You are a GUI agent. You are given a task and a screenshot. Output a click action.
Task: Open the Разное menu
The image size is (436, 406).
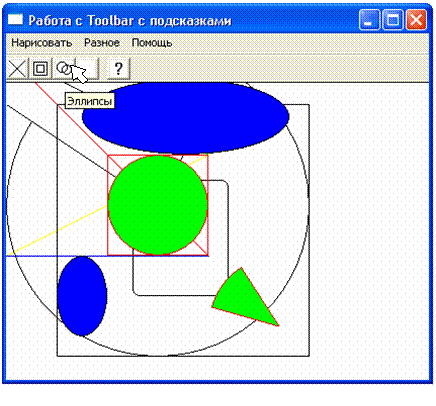coord(102,43)
